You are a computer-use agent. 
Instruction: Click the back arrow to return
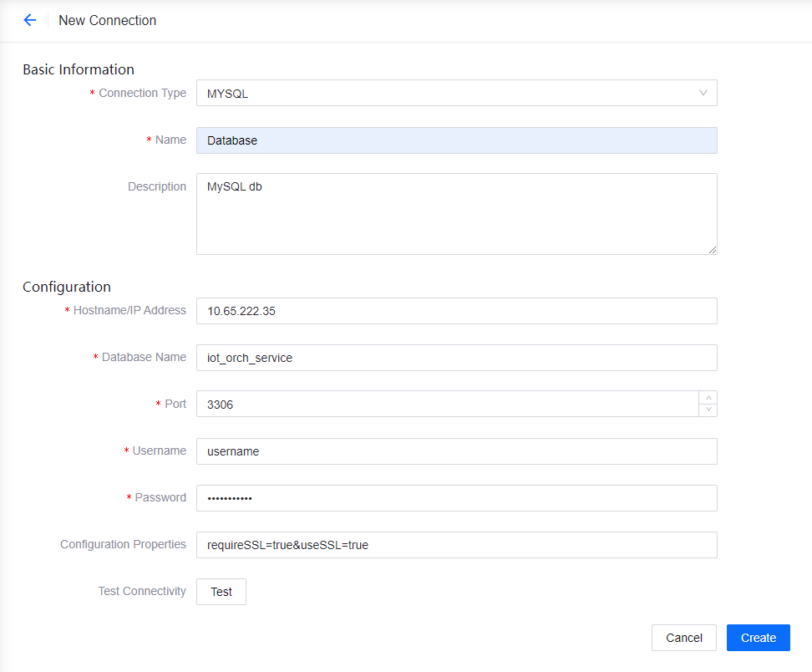(30, 20)
